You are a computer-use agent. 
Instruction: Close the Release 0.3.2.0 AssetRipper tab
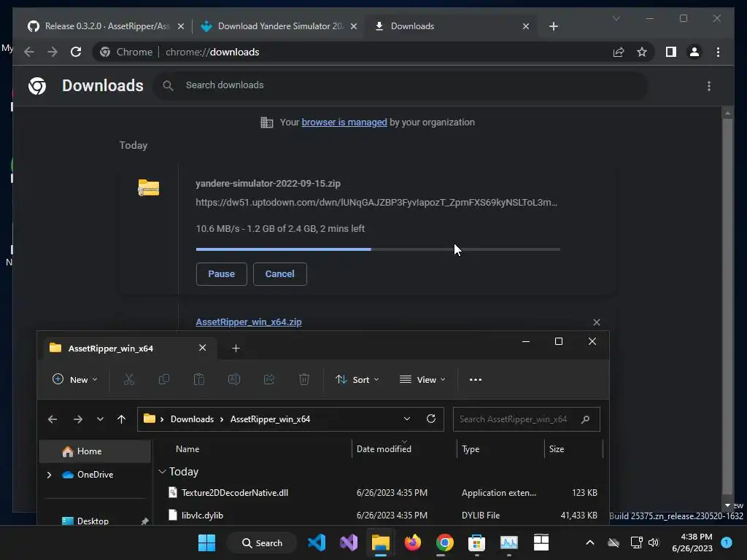[x=181, y=26]
